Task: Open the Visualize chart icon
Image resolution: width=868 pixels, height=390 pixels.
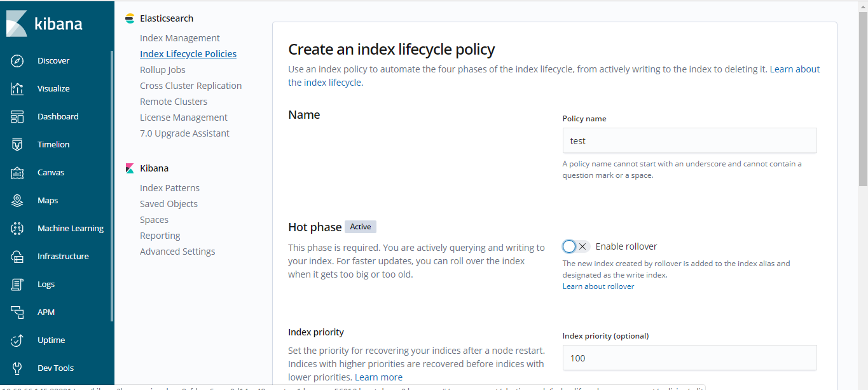Action: 17,89
